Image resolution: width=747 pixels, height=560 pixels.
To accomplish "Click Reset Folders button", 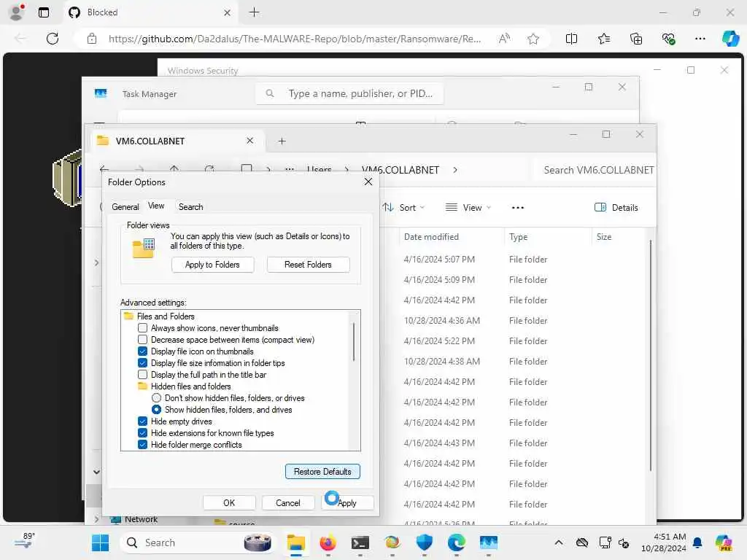I will pos(309,265).
